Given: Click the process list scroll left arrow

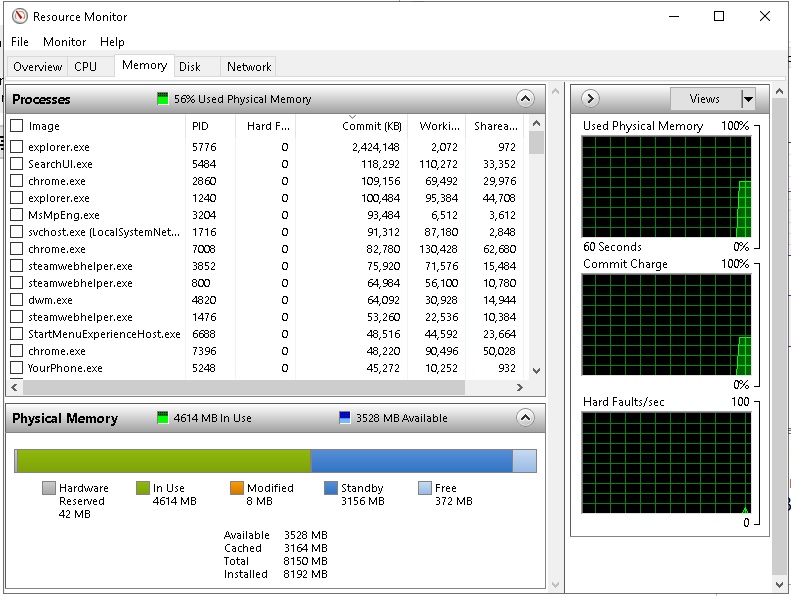Looking at the screenshot, I should click(x=15, y=388).
